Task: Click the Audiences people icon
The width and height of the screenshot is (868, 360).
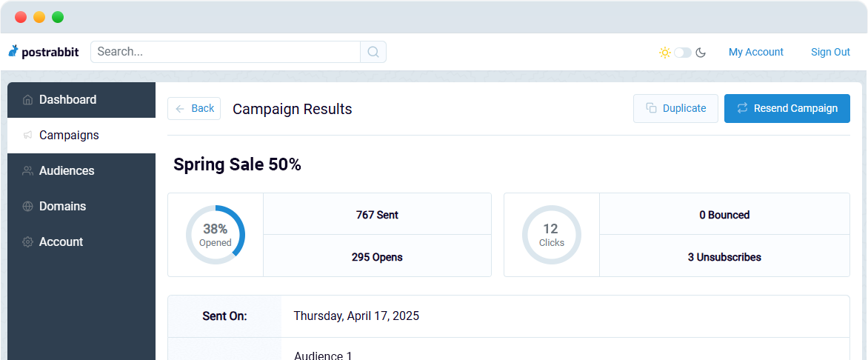Action: pyautogui.click(x=27, y=170)
